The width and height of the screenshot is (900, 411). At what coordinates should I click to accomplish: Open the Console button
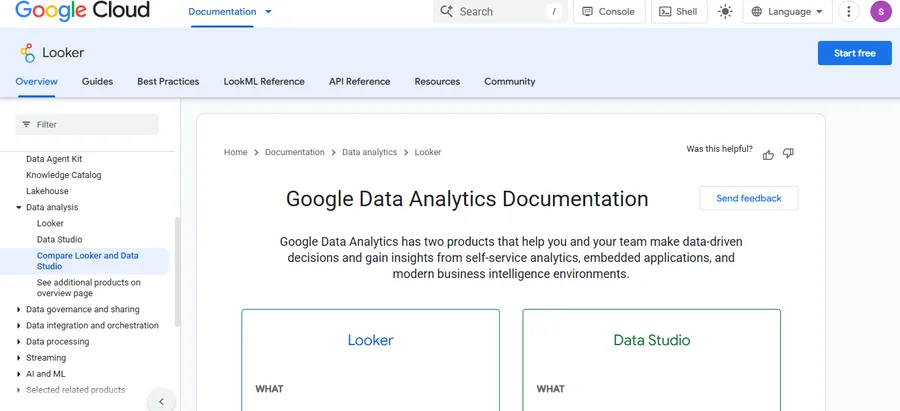(609, 11)
